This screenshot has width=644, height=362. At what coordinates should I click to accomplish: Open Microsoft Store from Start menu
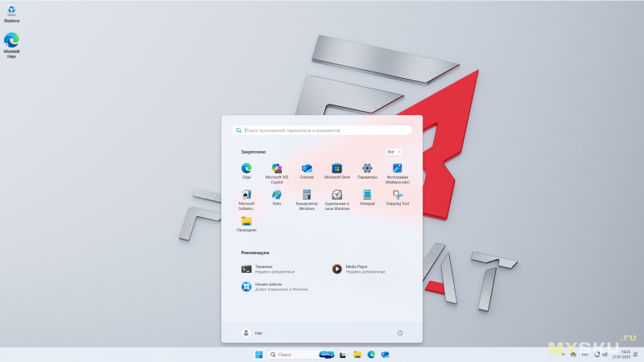pyautogui.click(x=337, y=171)
